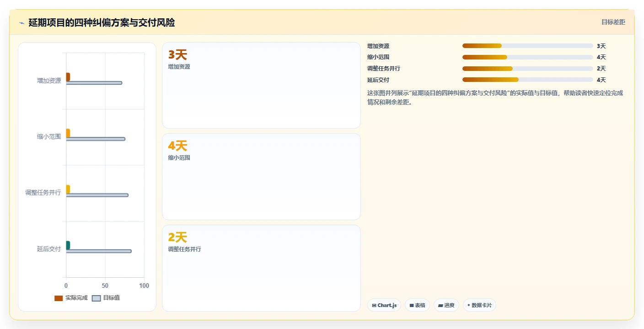Click the 延后交付 grey target bar
Viewport: 644px width, 329px height.
click(99, 251)
